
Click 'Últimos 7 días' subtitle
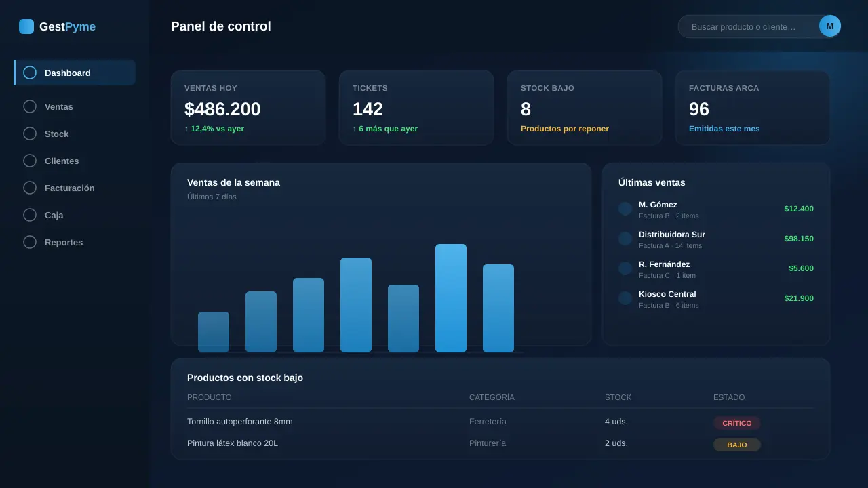click(212, 197)
